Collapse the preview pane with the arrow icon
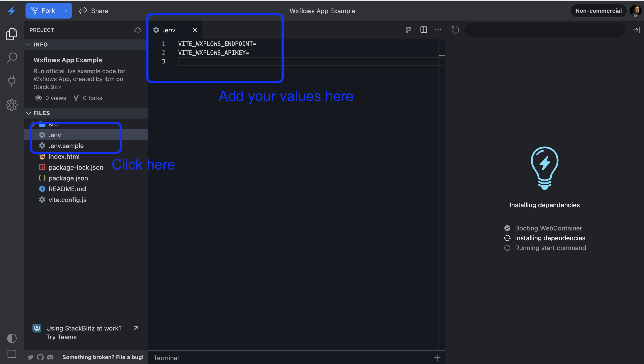 pos(636,30)
